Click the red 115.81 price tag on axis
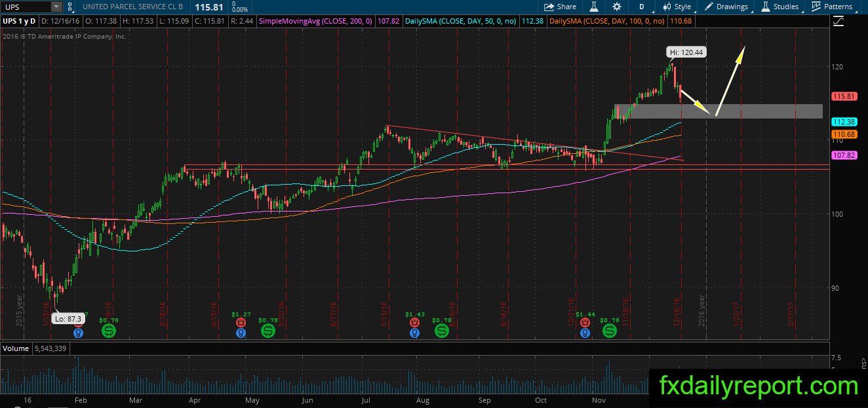Image resolution: width=868 pixels, height=408 pixels. (x=844, y=96)
